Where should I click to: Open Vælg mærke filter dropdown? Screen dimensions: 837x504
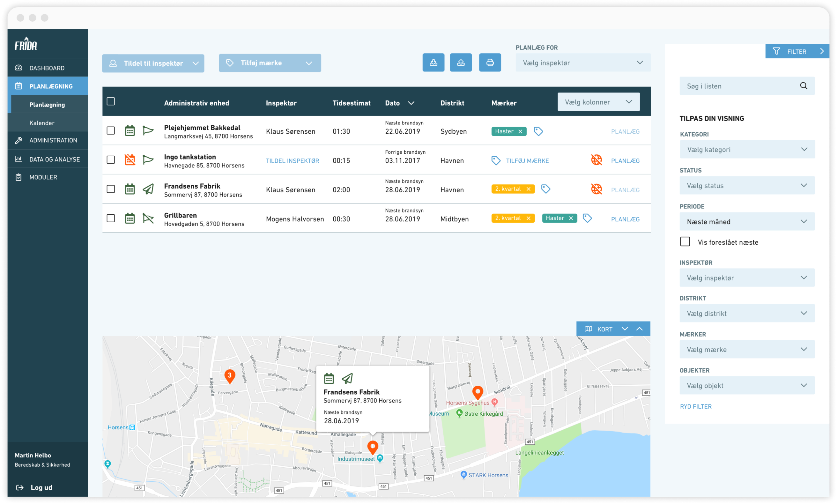[x=747, y=349]
